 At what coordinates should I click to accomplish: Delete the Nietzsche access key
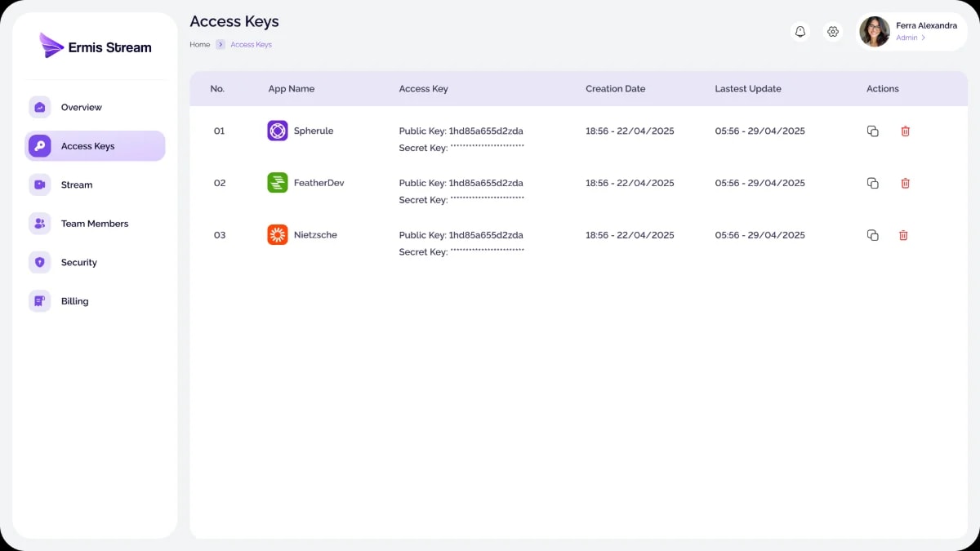[x=903, y=235]
